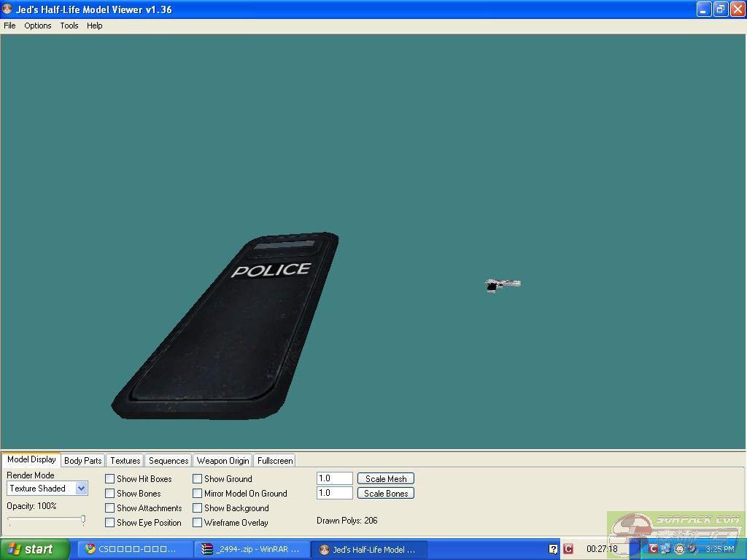Viewport: 747px width, 560px height.
Task: Open the Tools menu
Action: [x=69, y=26]
